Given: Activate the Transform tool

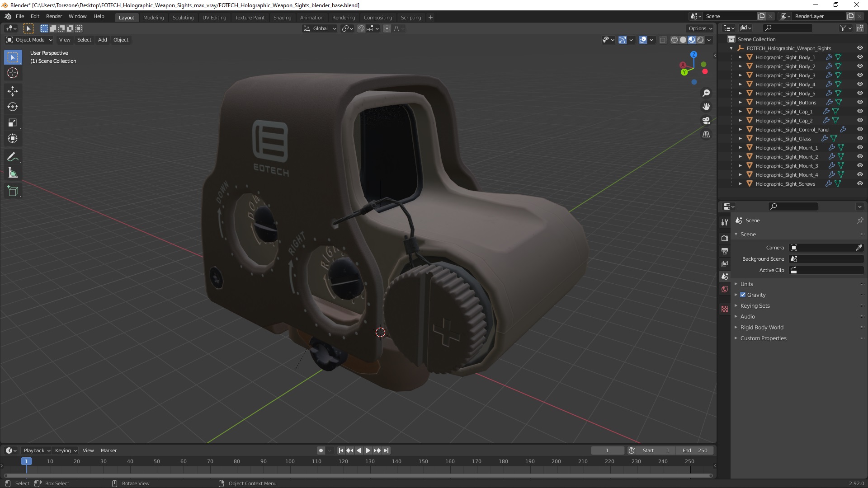Looking at the screenshot, I should click(x=13, y=138).
